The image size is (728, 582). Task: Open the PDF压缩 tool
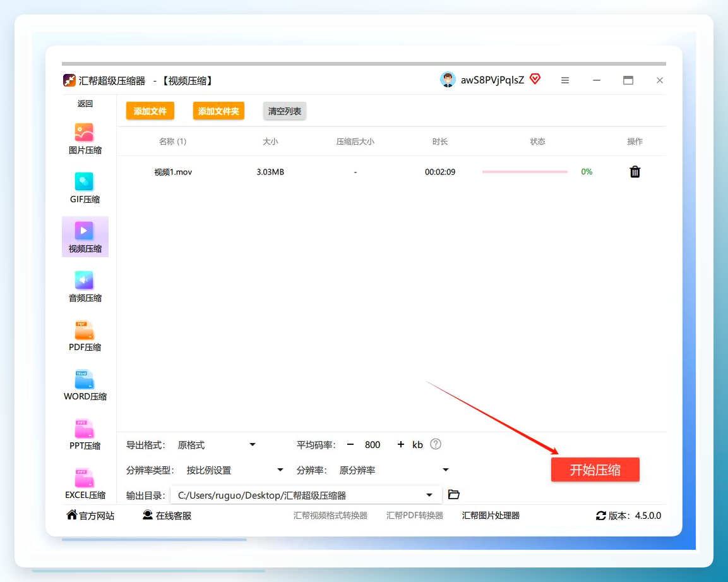85,336
